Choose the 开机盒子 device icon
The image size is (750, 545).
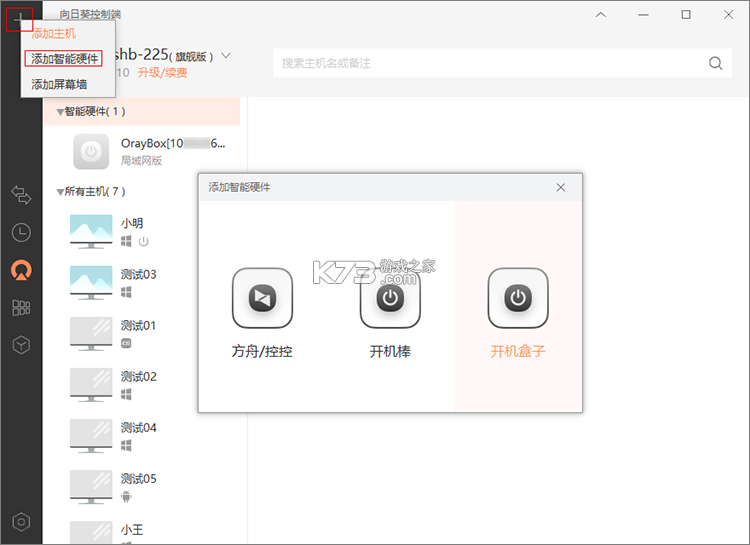(x=518, y=298)
